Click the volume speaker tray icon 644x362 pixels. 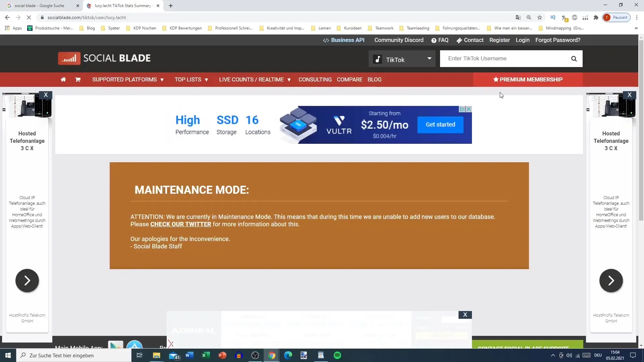click(569, 355)
